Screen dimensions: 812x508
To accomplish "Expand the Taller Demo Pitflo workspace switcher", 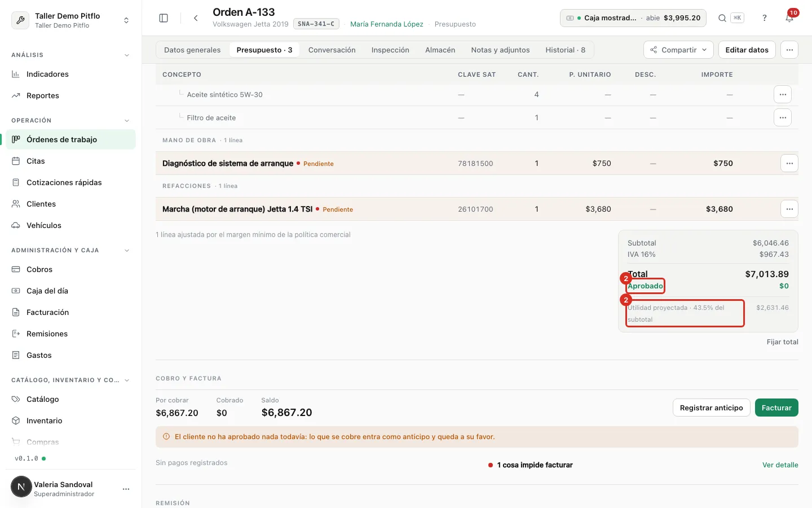I will 70,20.
